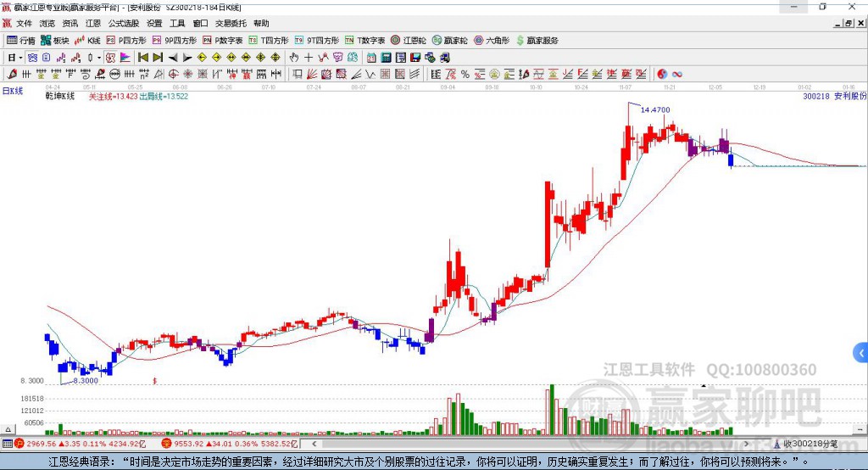Open the P四方形 tool
The width and height of the screenshot is (868, 470).
click(x=126, y=41)
